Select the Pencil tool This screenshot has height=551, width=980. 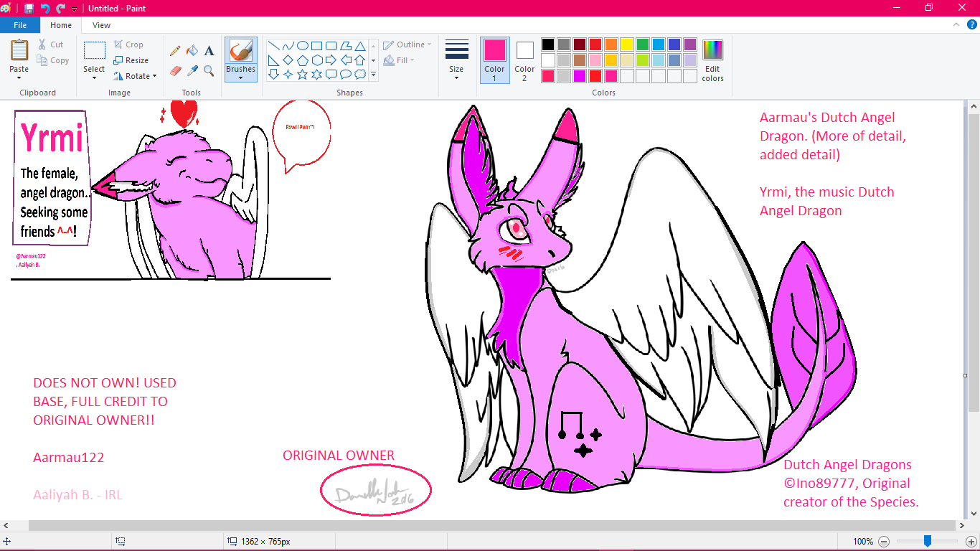point(175,51)
